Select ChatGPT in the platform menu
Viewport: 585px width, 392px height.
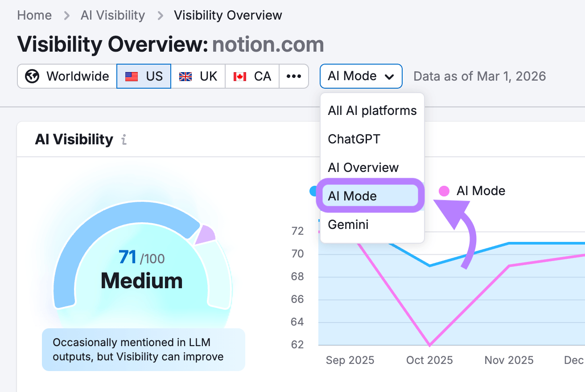click(354, 139)
